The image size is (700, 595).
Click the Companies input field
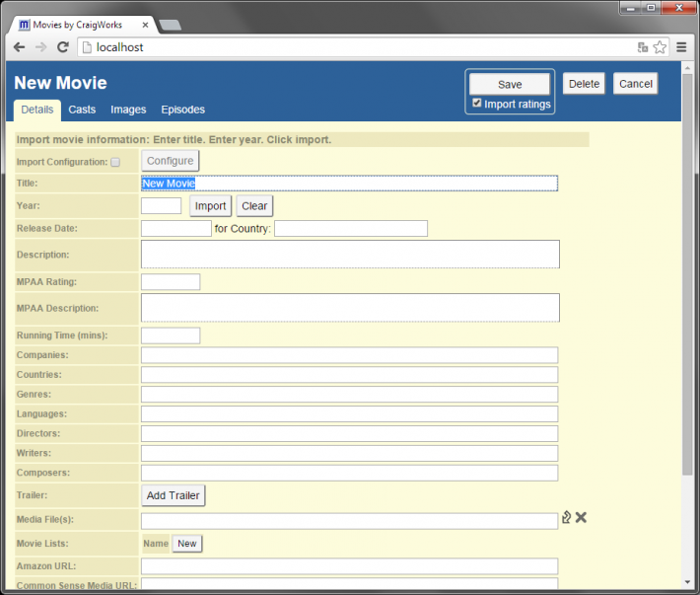tap(350, 355)
